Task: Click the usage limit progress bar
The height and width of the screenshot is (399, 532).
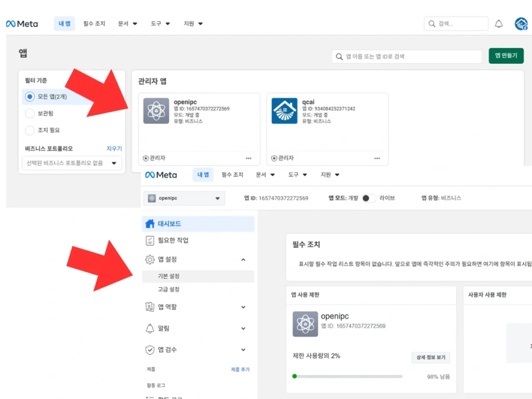Action: (347, 376)
